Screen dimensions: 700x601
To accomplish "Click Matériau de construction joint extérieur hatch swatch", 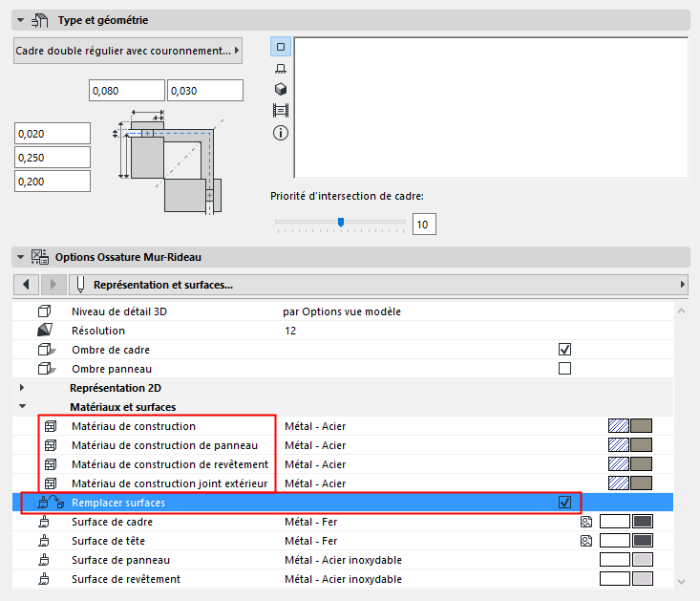I will (619, 483).
